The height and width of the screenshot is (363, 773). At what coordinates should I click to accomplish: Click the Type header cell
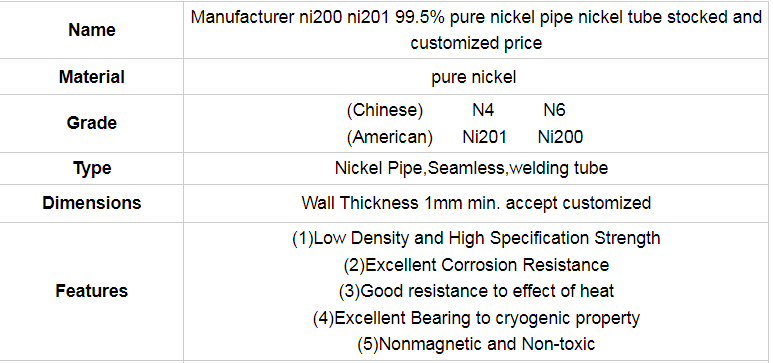pyautogui.click(x=92, y=168)
